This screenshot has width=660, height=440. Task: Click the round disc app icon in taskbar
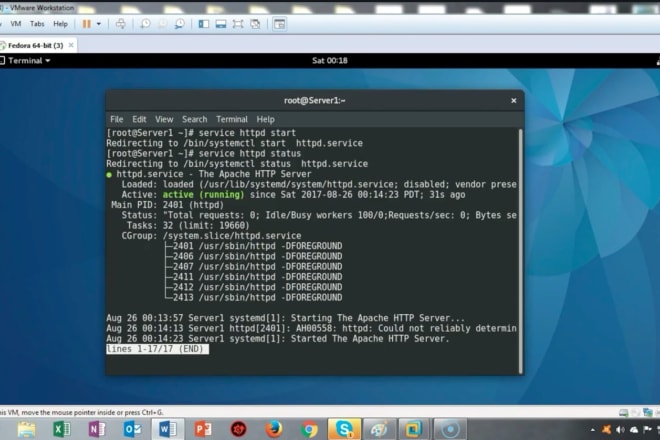[450, 429]
